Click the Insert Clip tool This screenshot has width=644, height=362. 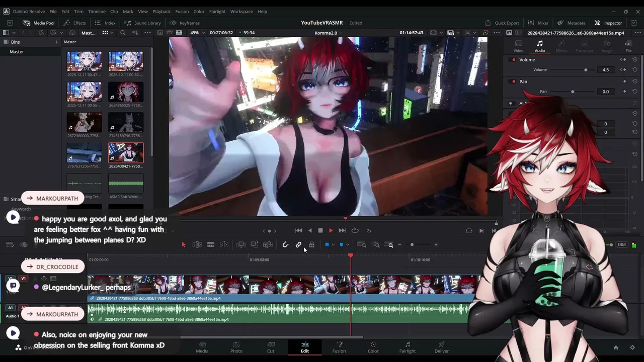pyautogui.click(x=241, y=245)
